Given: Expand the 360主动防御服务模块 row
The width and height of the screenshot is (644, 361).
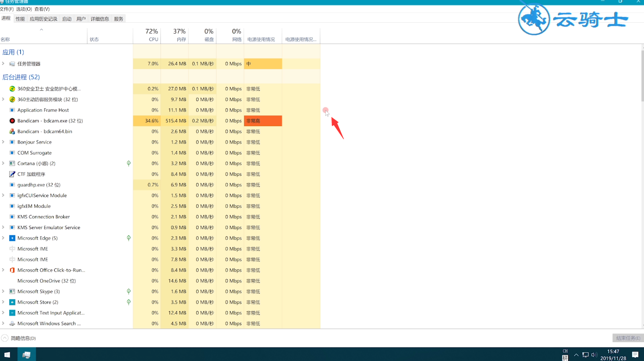Looking at the screenshot, I should click(x=3, y=100).
